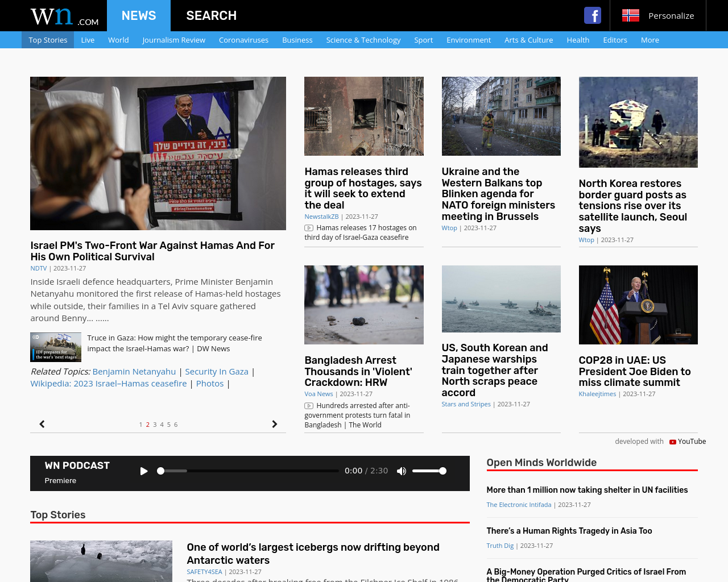Play the WN Podcast
The image size is (728, 582).
(144, 471)
